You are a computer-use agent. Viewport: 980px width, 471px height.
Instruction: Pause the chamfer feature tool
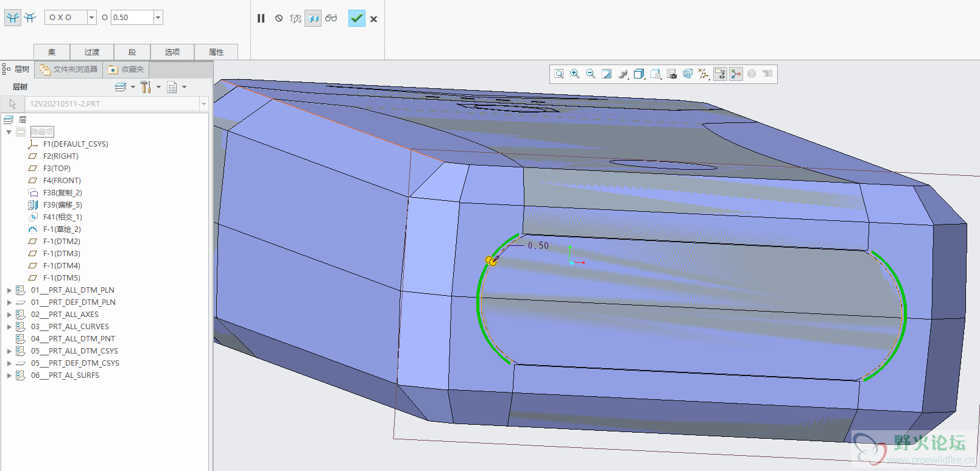(x=261, y=18)
